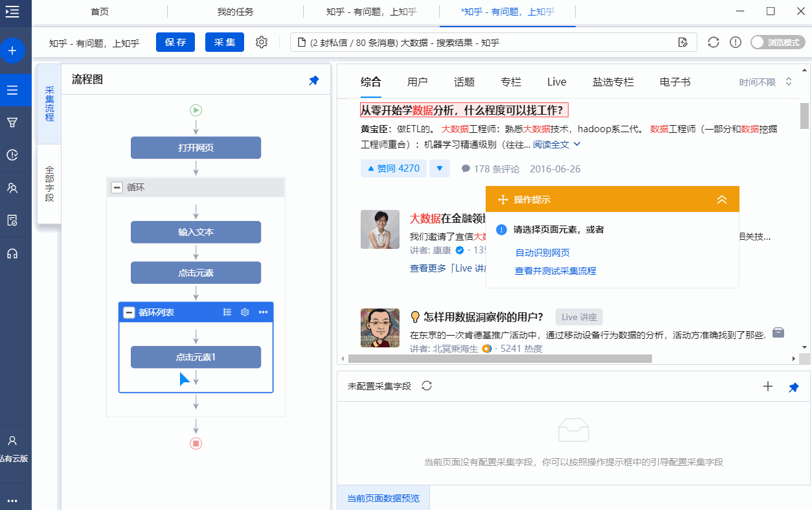Click the info exclamation icon in toolbar
This screenshot has width=812, height=510.
point(736,42)
